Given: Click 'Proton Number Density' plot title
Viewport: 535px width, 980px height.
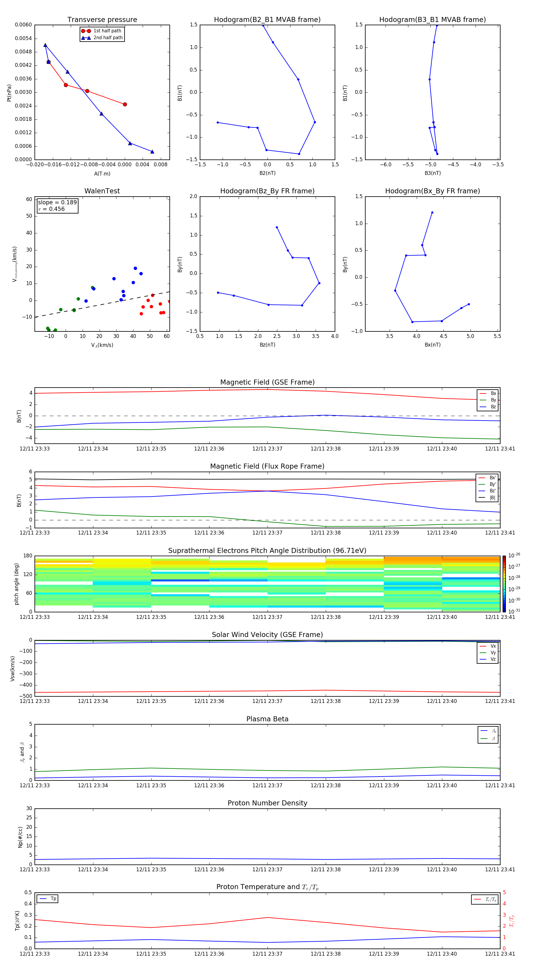Looking at the screenshot, I should (267, 803).
